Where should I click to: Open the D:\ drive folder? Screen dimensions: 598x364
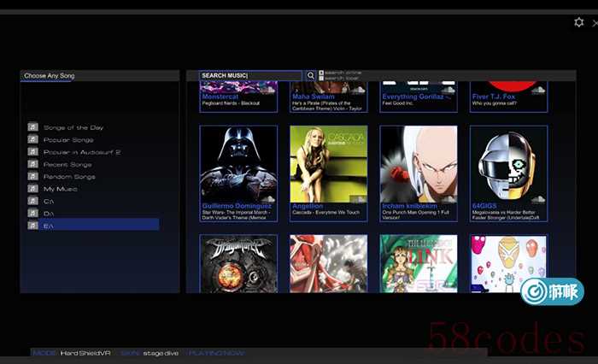49,213
